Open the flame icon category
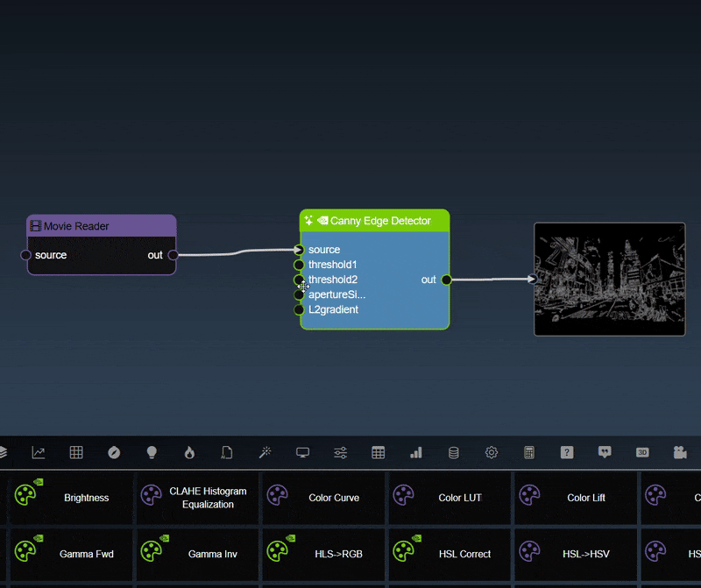 pyautogui.click(x=189, y=452)
